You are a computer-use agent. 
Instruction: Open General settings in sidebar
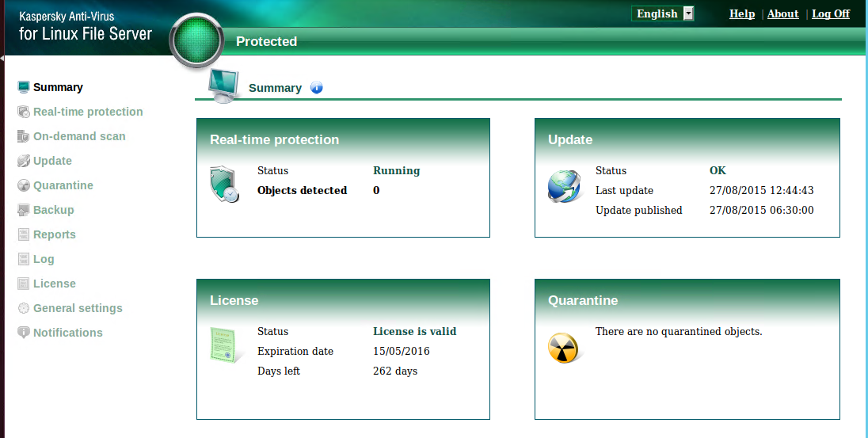pyautogui.click(x=78, y=308)
